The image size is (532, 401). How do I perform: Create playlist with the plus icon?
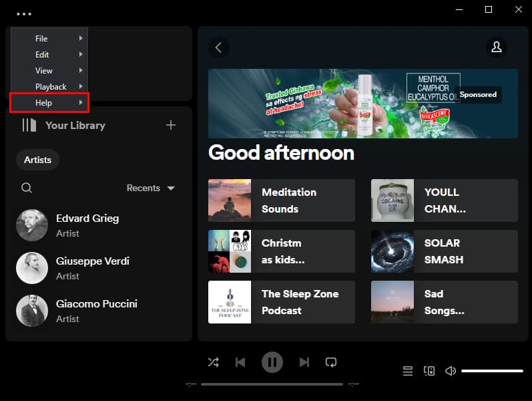click(x=171, y=125)
